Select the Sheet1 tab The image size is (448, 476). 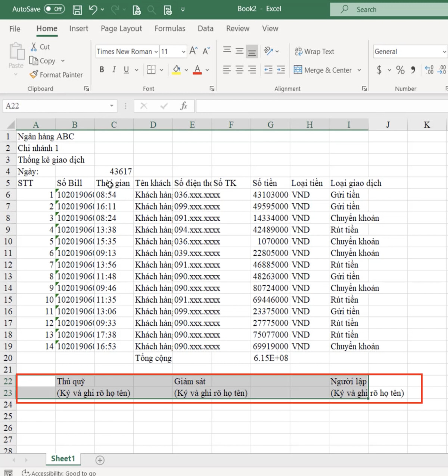(63, 459)
